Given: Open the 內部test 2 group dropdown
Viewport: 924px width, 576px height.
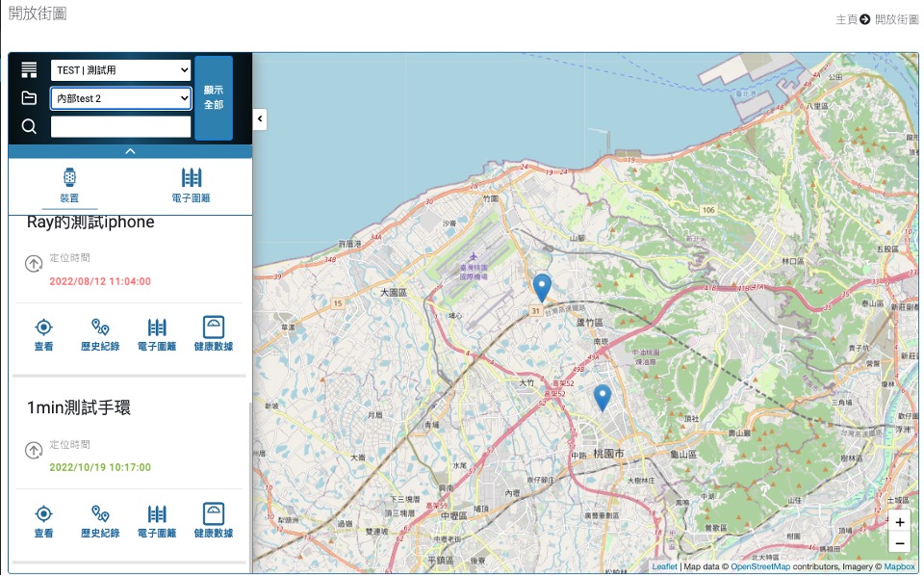Looking at the screenshot, I should pos(121,98).
